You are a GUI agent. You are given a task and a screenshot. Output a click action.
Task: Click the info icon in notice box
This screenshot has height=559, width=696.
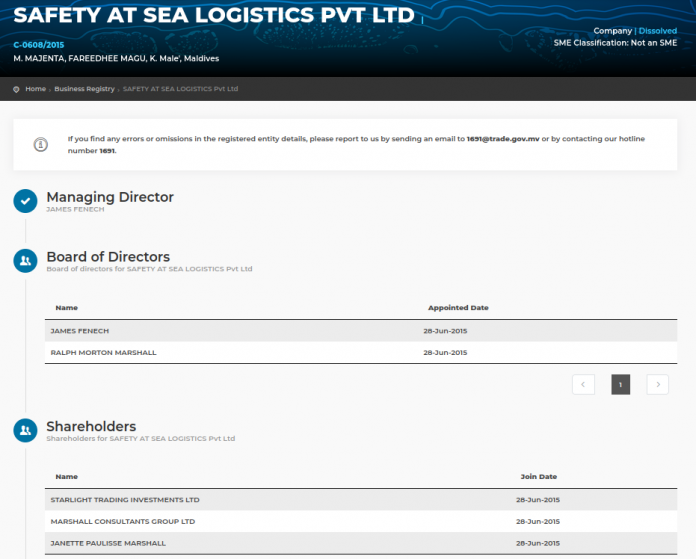click(41, 145)
